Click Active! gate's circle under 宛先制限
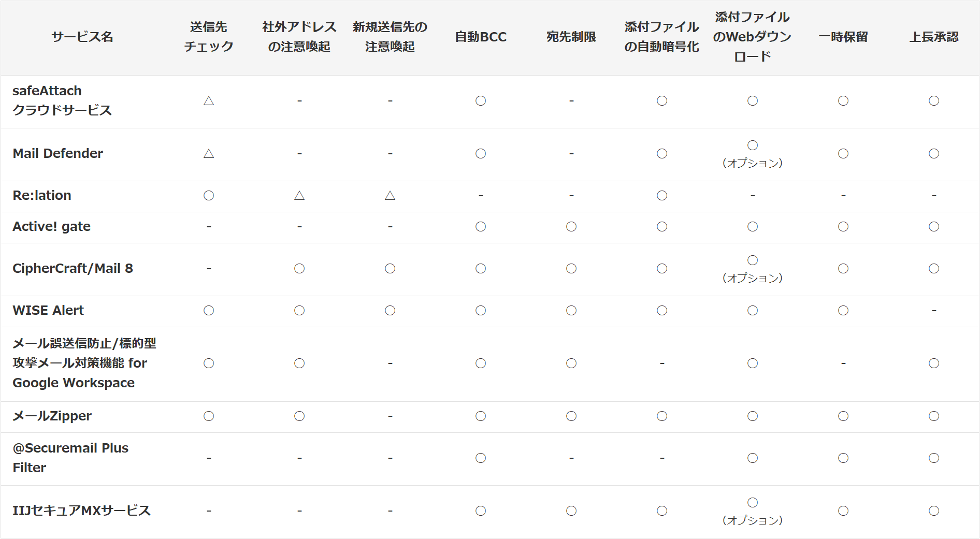The height and width of the screenshot is (539, 980). [571, 226]
